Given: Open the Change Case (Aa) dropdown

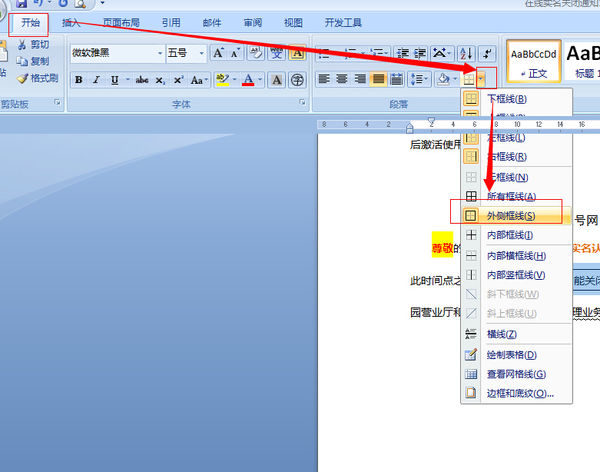Looking at the screenshot, I should (199, 80).
